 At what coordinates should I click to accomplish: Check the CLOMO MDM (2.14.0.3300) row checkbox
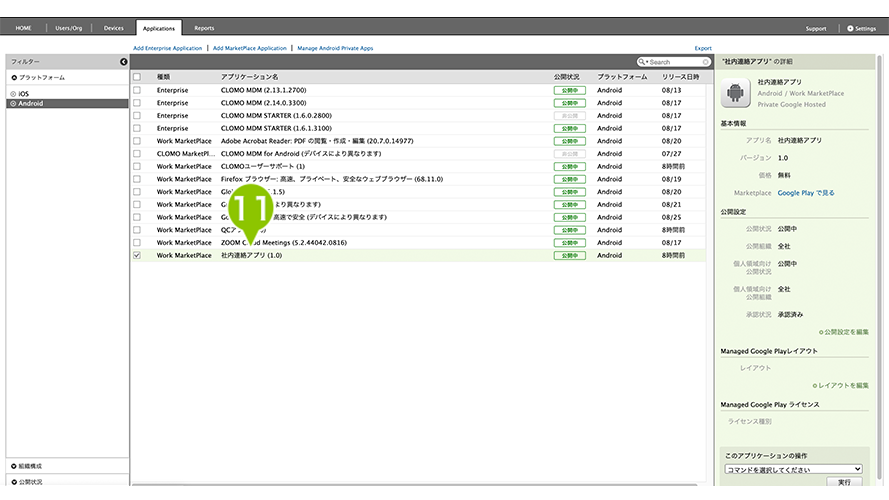click(137, 103)
